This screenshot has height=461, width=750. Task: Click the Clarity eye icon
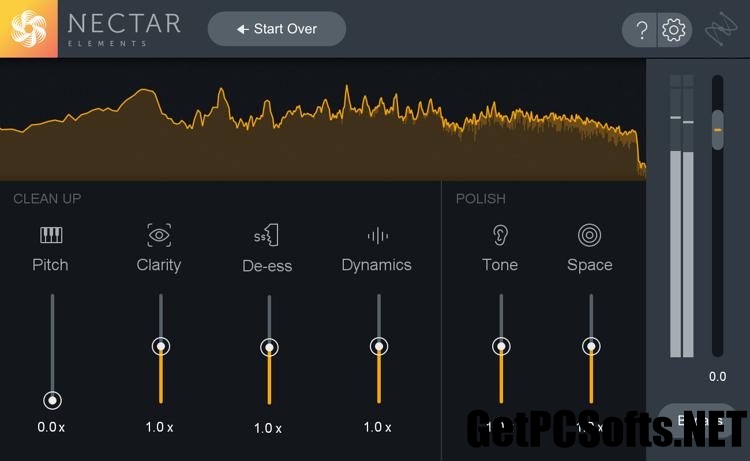point(159,235)
